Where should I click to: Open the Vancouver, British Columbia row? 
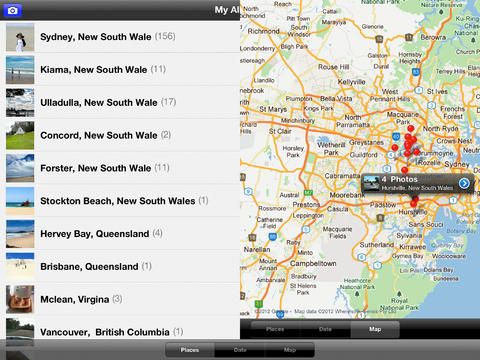point(120,332)
